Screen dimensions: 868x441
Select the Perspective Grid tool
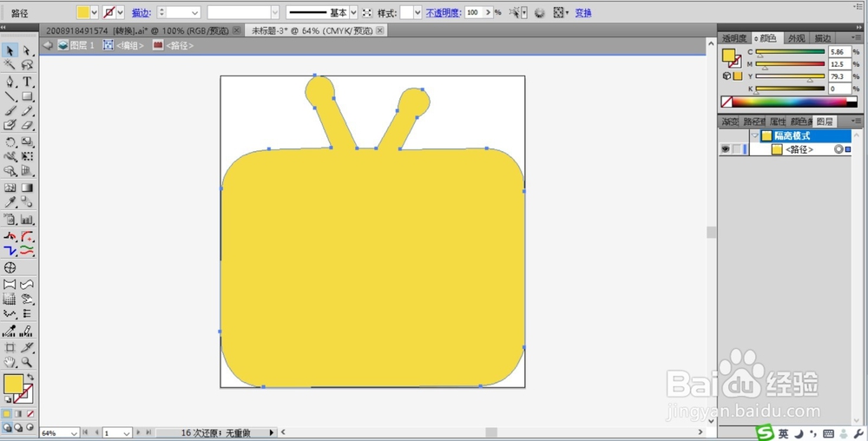coord(27,171)
